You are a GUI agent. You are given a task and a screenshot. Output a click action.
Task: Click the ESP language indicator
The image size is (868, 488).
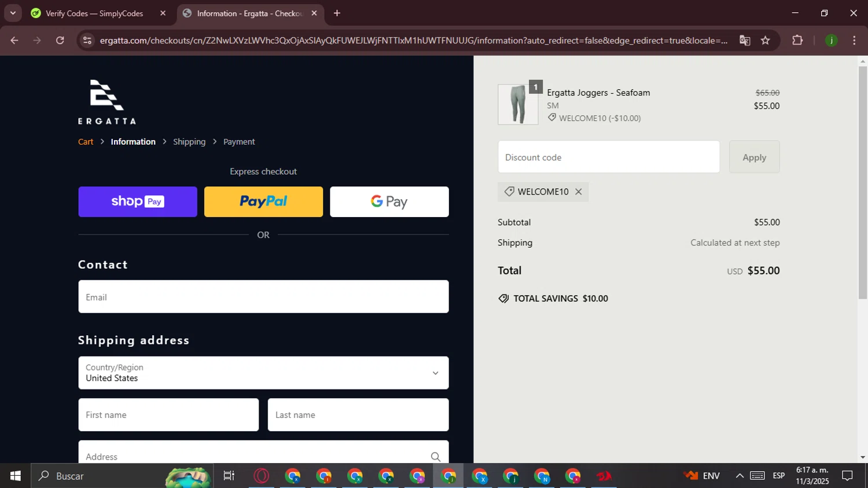tap(779, 476)
